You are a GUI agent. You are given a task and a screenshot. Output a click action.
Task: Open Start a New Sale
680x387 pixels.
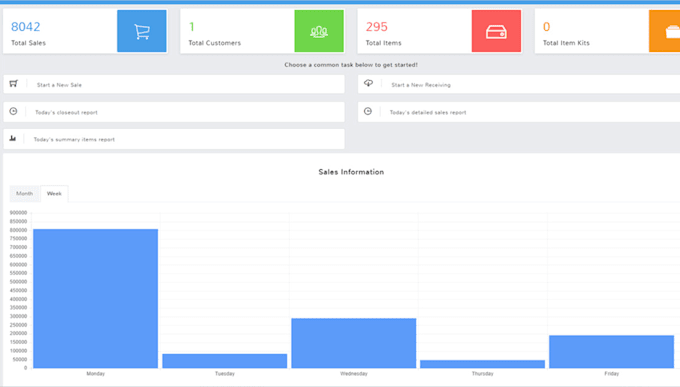point(174,84)
